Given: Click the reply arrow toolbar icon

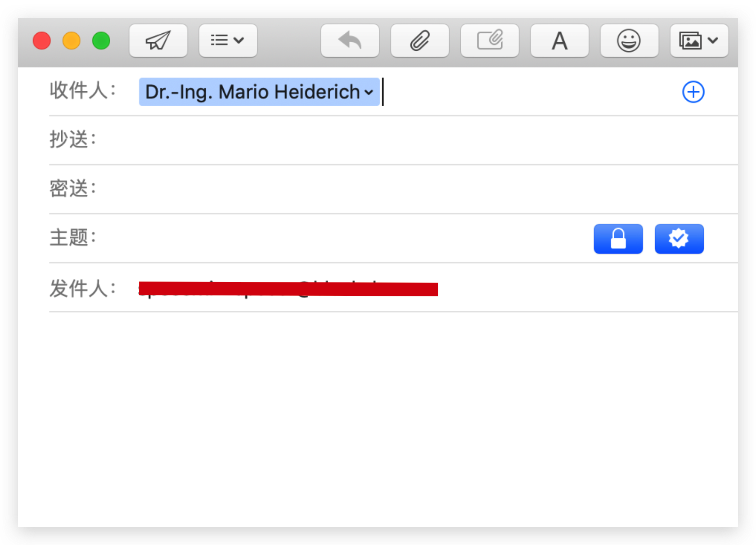Looking at the screenshot, I should click(350, 41).
